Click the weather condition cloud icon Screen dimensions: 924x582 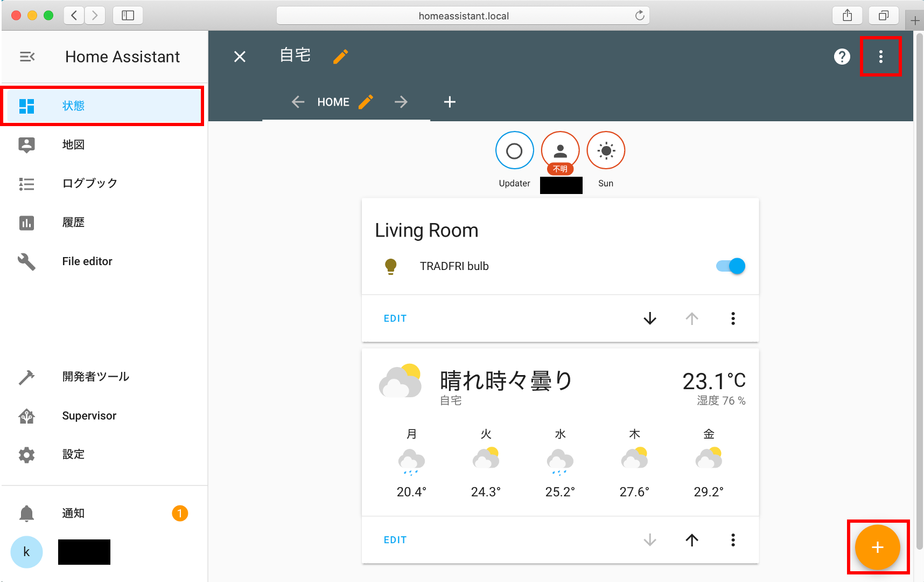[400, 381]
